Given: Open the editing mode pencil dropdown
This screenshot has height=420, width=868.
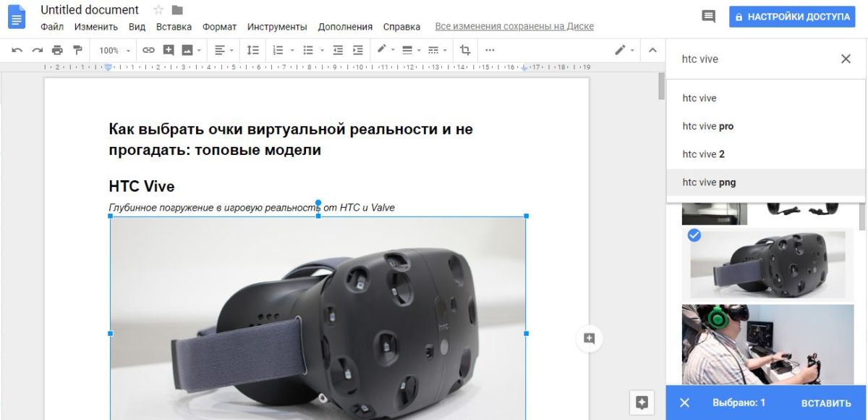Looking at the screenshot, I should pos(624,51).
